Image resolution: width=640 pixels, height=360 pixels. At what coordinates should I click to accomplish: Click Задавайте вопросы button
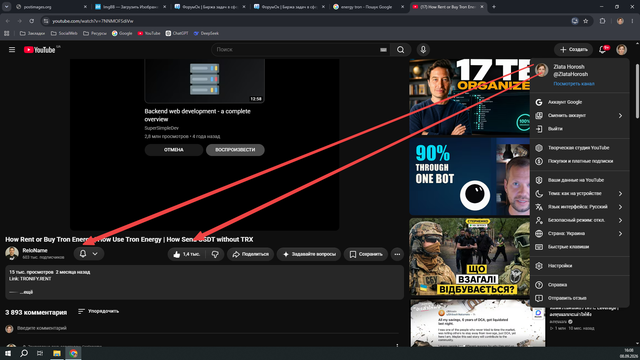tap(309, 254)
